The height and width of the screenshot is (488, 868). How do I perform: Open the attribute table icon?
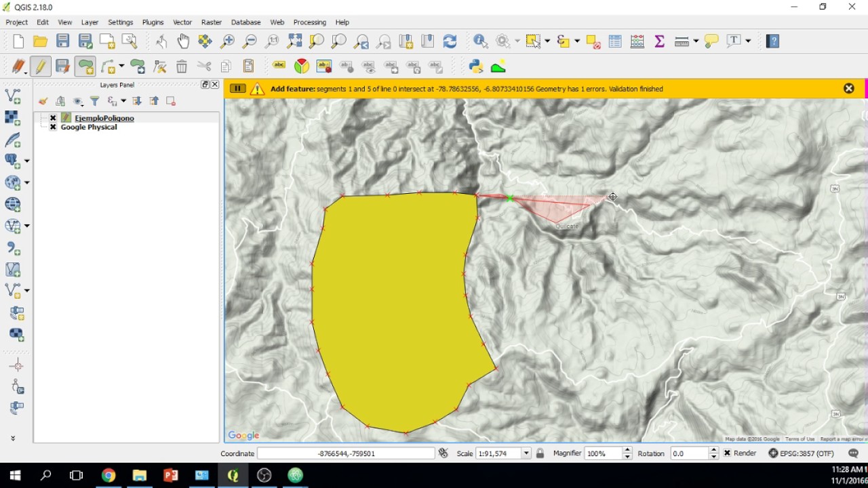point(615,41)
